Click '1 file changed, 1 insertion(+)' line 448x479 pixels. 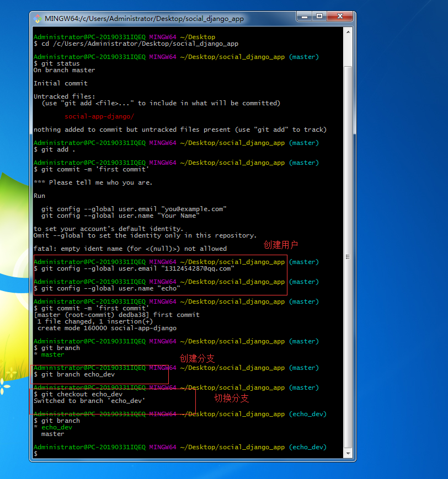pos(95,322)
